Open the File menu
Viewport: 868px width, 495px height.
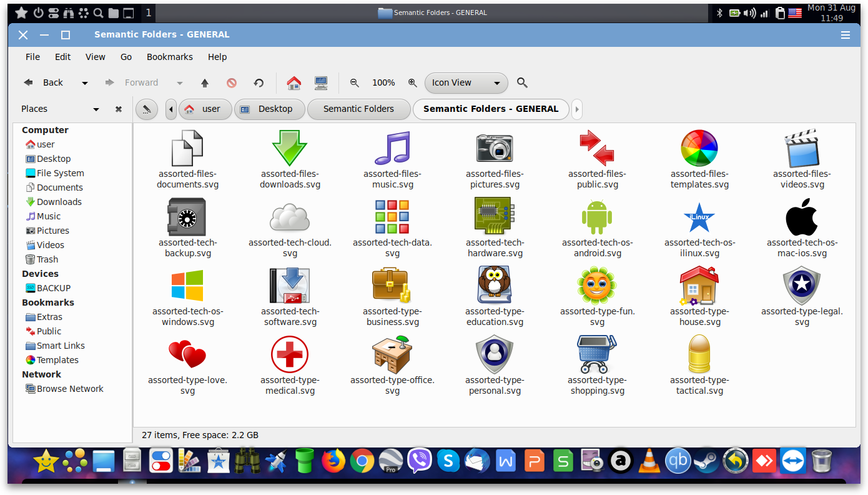(32, 57)
